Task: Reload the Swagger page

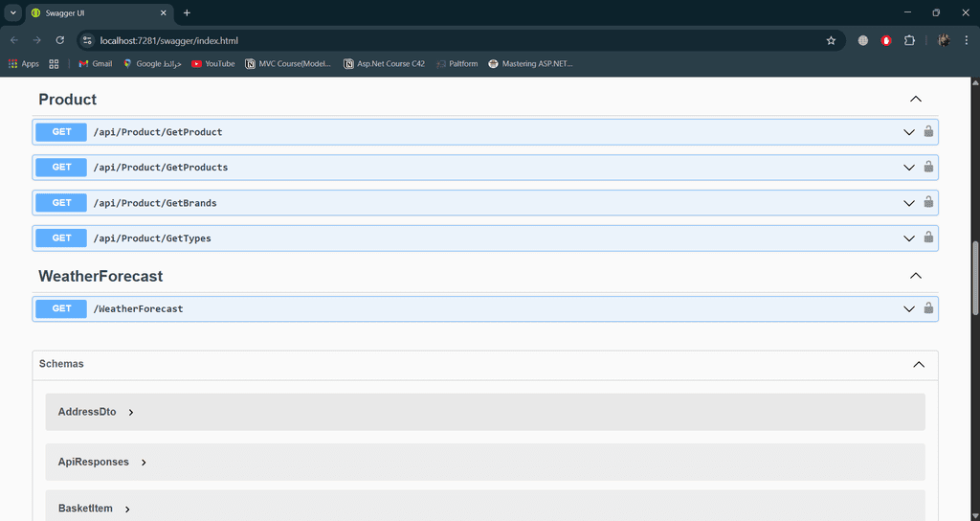Action: [59, 40]
